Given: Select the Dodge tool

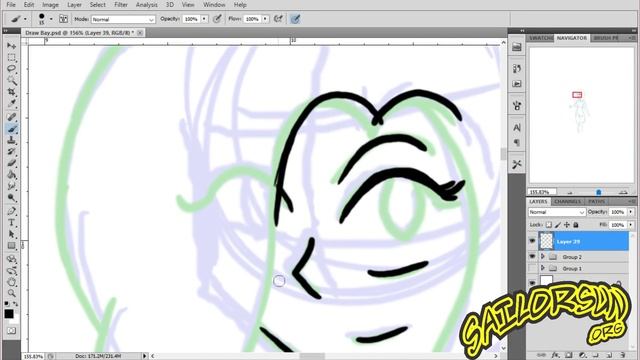Looking at the screenshot, I should coord(11,198).
